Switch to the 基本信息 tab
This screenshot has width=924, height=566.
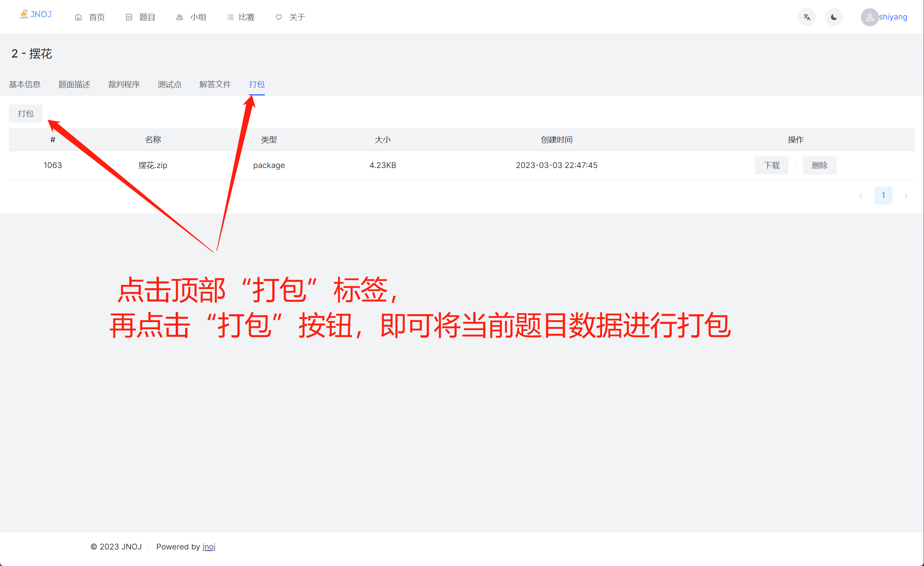pos(25,84)
